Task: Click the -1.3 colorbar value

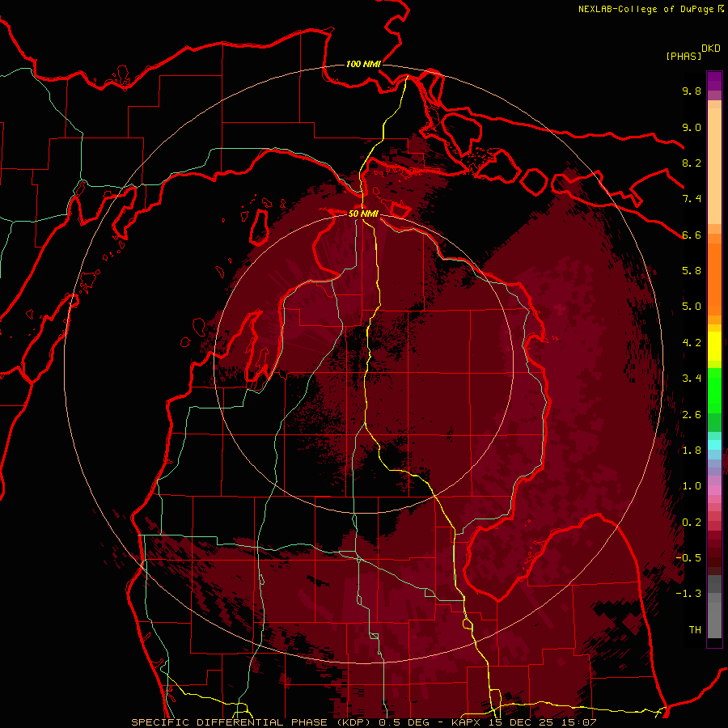Action: pos(688,594)
